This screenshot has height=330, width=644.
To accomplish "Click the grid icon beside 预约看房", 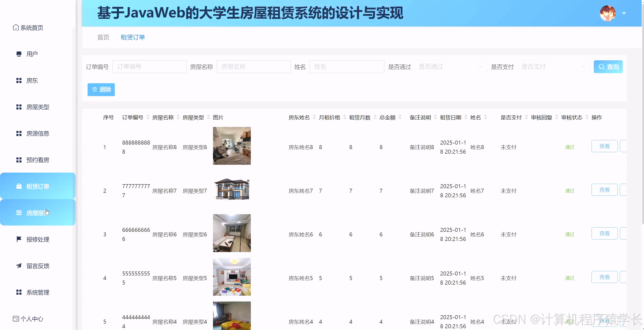I will pyautogui.click(x=19, y=160).
